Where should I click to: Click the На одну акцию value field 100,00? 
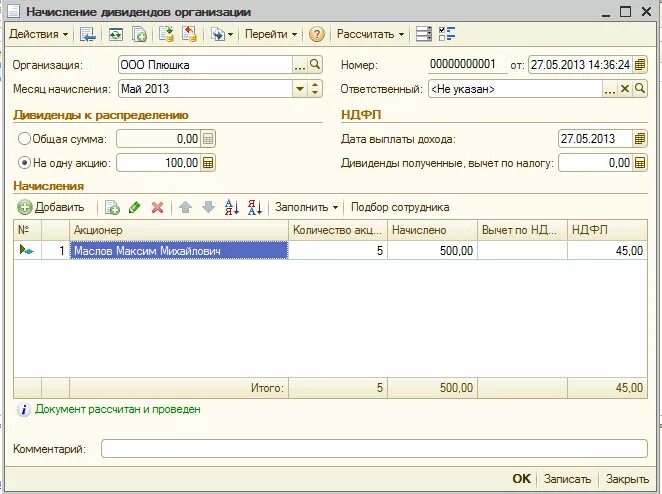158,163
